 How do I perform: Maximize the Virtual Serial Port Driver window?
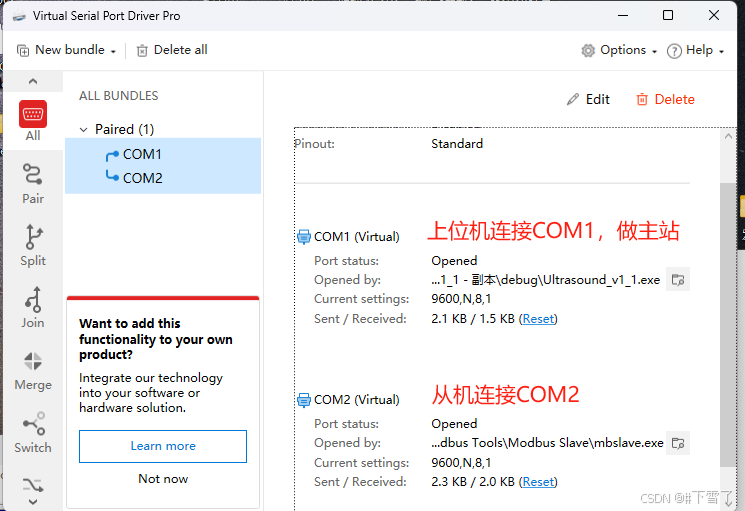[668, 15]
